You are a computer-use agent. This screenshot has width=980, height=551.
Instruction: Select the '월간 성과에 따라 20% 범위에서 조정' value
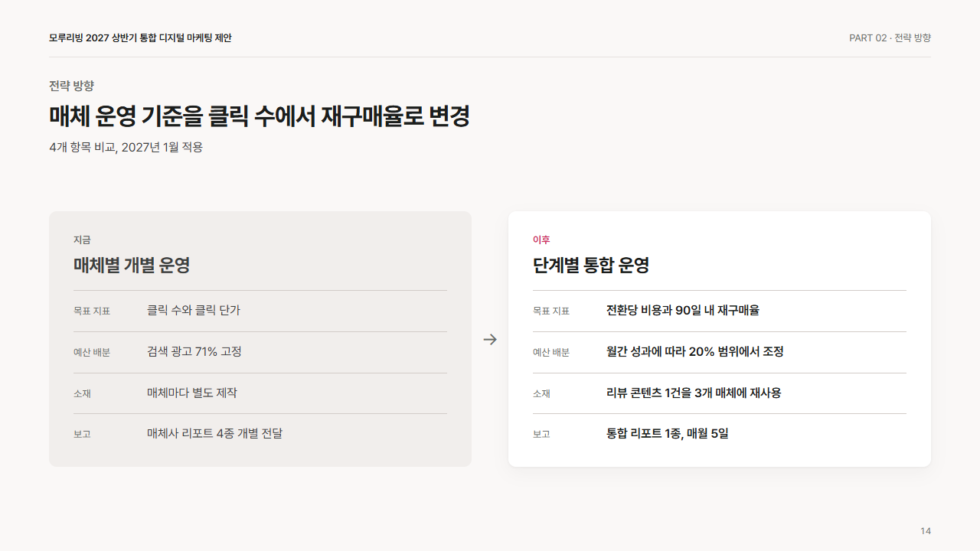[695, 352]
